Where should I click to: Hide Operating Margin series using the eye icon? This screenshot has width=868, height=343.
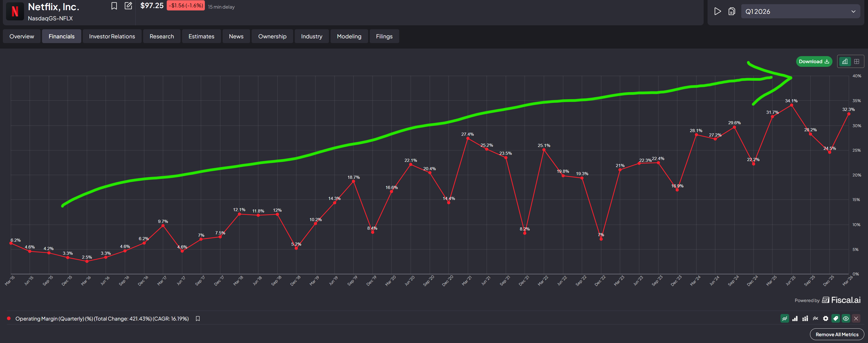click(x=846, y=318)
